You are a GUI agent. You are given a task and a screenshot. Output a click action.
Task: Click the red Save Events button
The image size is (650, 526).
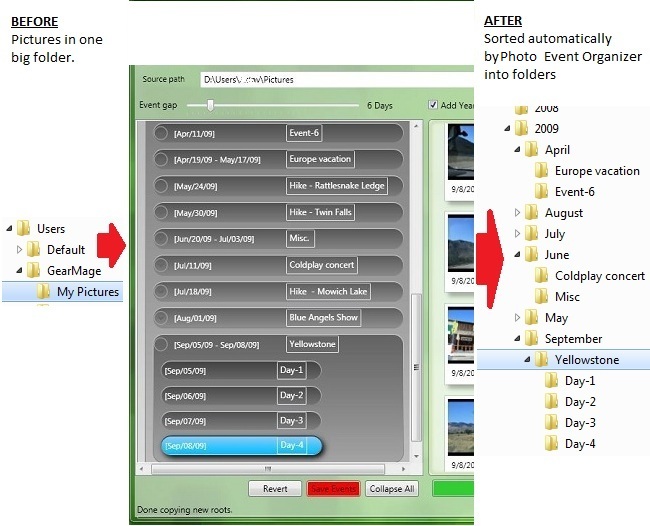click(333, 489)
